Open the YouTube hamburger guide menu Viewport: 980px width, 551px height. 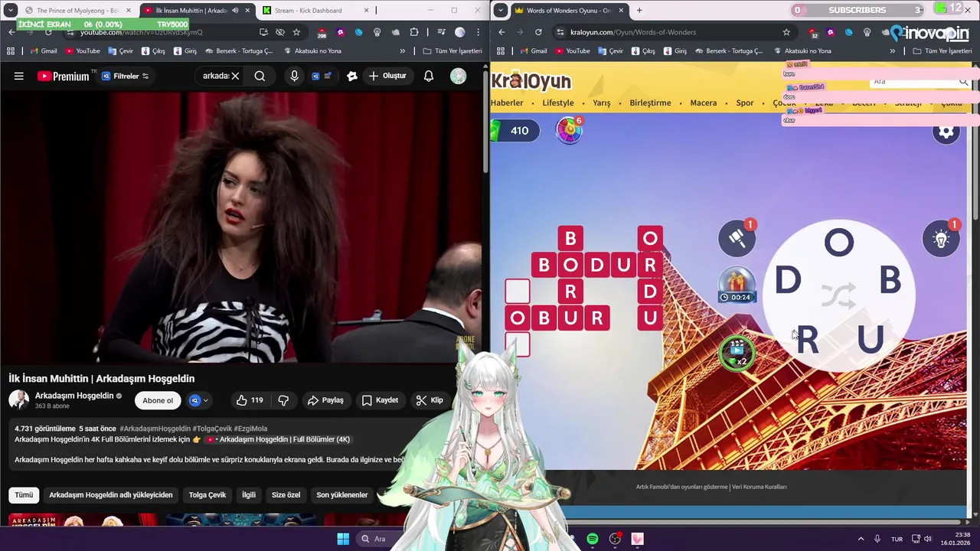[19, 76]
